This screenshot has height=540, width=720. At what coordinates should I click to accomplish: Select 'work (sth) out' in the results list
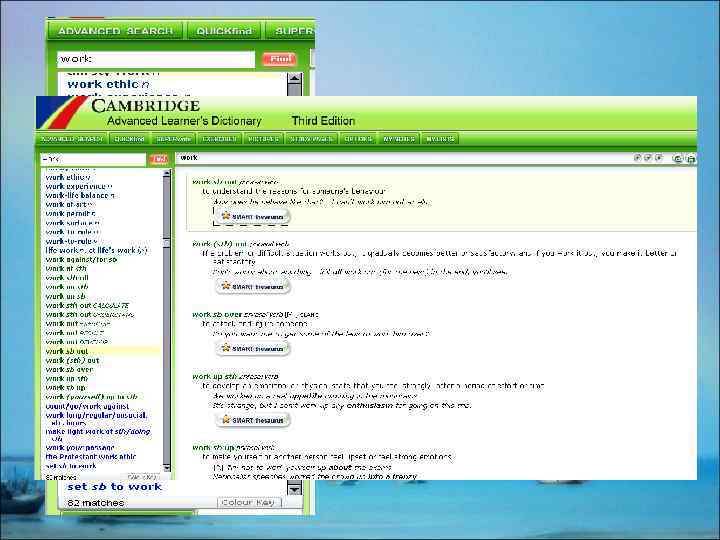point(73,360)
